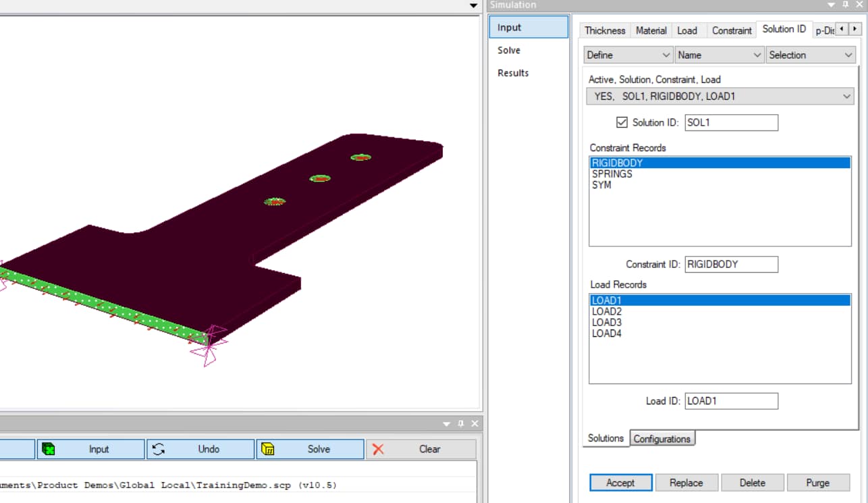
Task: Switch to the Material tab
Action: (650, 30)
